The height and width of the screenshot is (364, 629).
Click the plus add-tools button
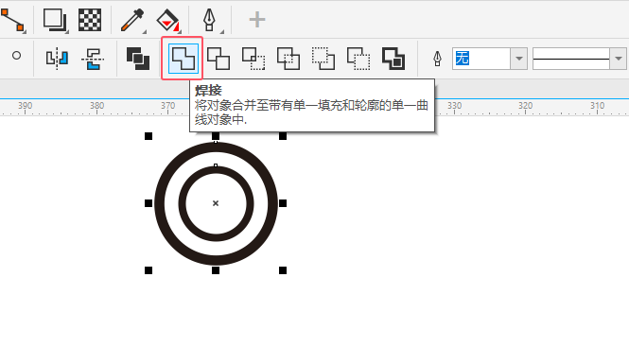click(x=256, y=19)
